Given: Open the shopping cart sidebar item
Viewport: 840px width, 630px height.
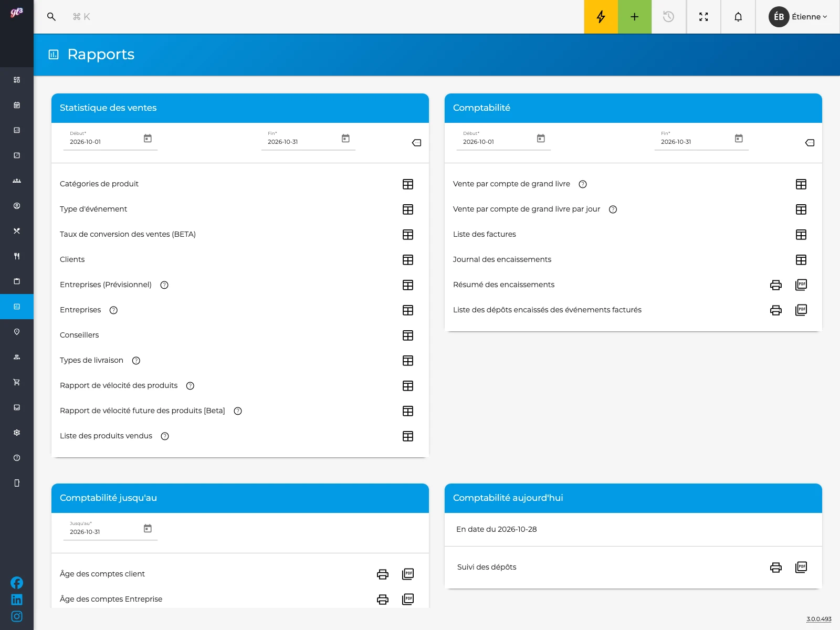Looking at the screenshot, I should coord(17,382).
